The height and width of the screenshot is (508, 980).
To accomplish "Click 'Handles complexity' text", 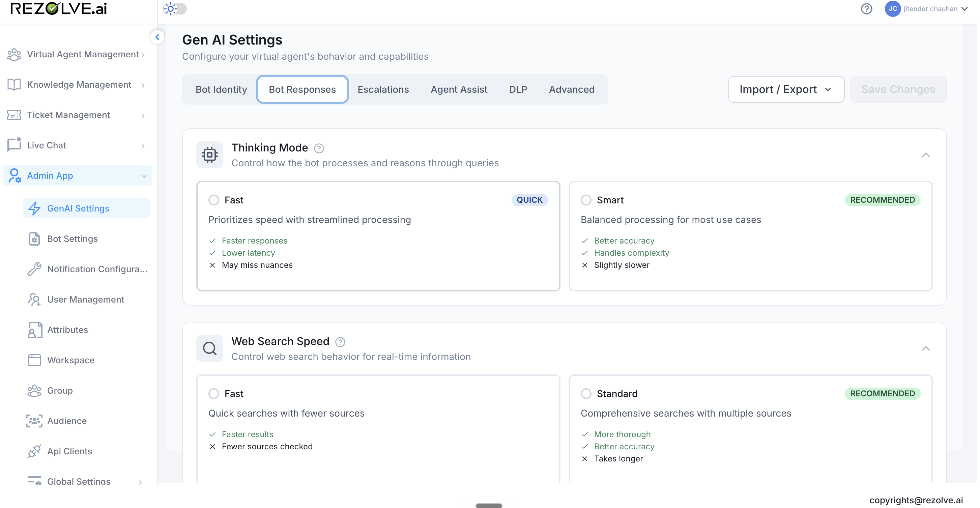I will [632, 253].
